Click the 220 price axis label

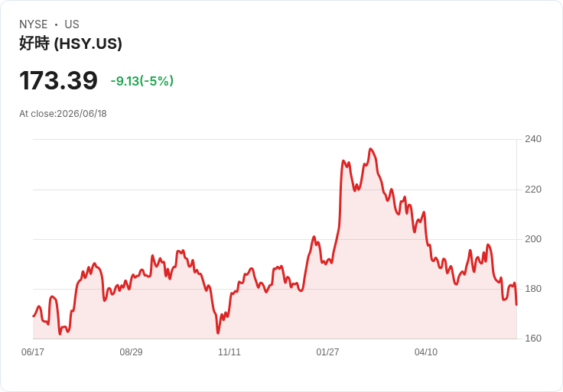click(x=533, y=189)
